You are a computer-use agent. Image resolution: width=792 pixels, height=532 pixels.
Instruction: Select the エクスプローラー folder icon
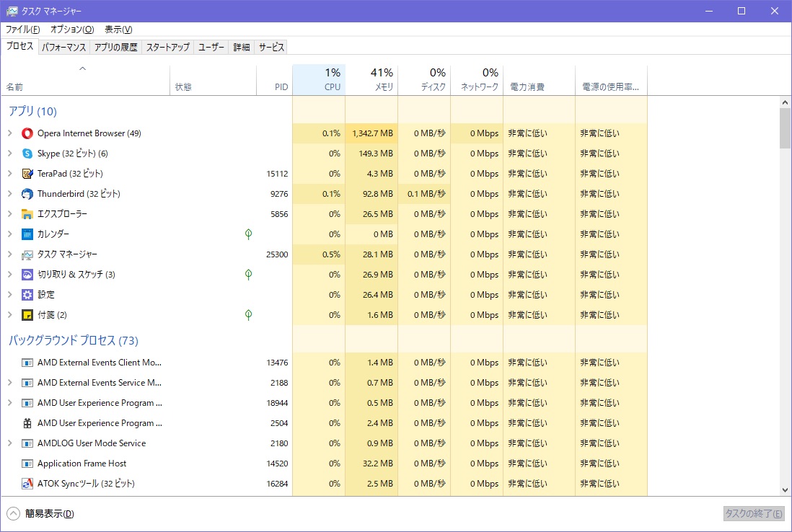point(27,213)
